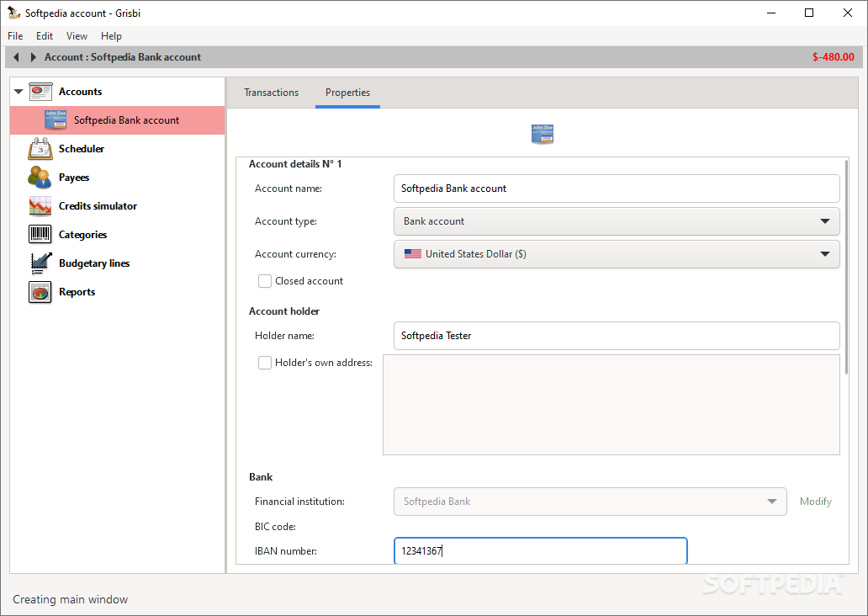This screenshot has width=868, height=616.
Task: Go forward with the right arrow
Action: [33, 57]
